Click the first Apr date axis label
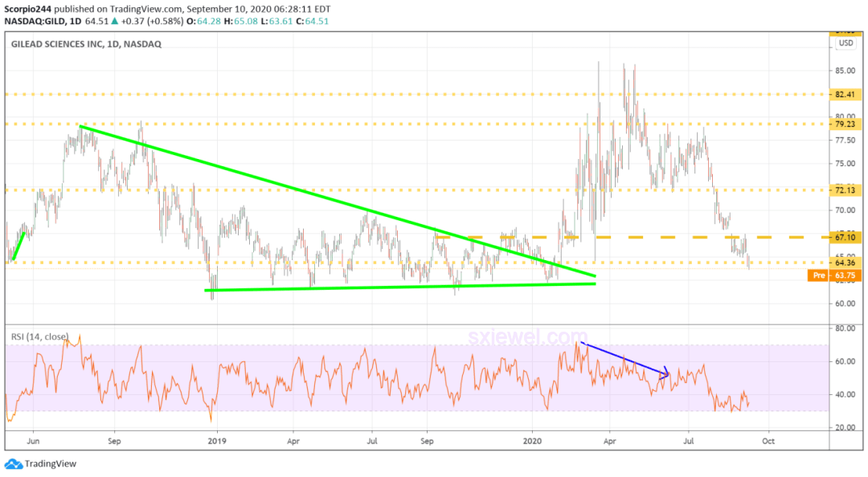Viewport: 868px width, 477px height. (x=293, y=441)
